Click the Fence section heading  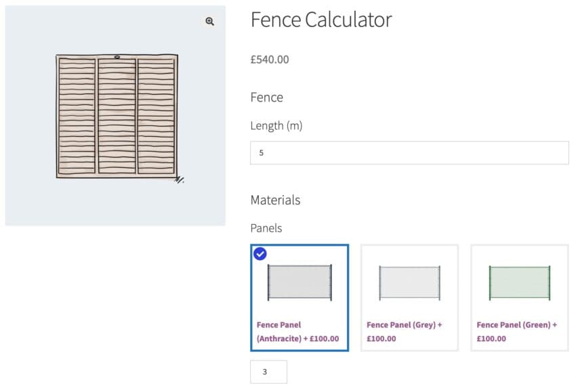coord(266,97)
